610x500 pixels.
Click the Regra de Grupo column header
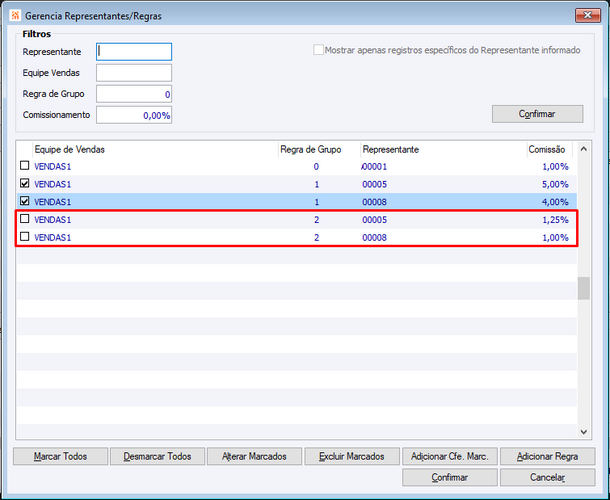pos(319,149)
